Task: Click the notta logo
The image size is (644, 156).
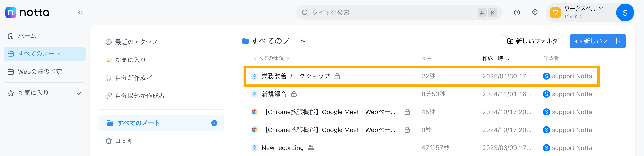Action: click(28, 13)
